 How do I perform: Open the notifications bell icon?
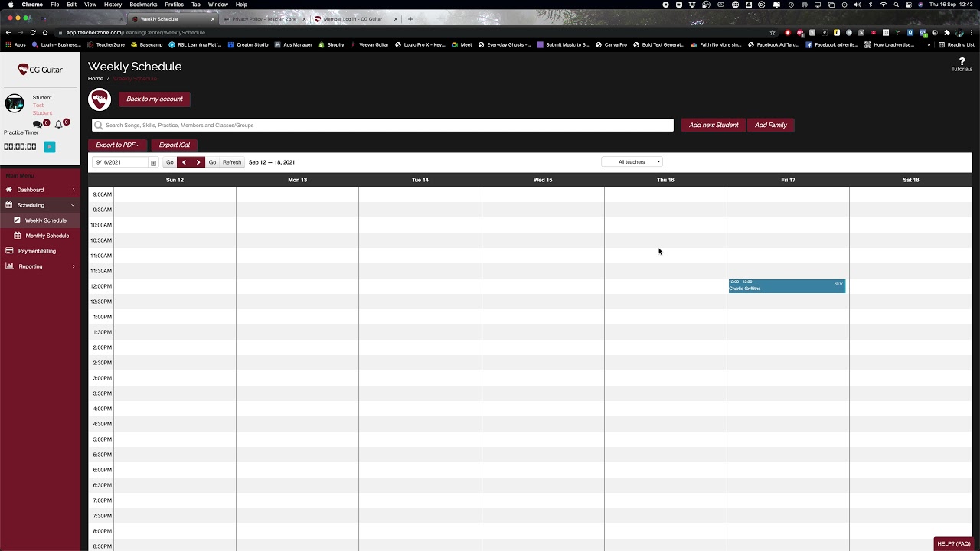tap(58, 124)
